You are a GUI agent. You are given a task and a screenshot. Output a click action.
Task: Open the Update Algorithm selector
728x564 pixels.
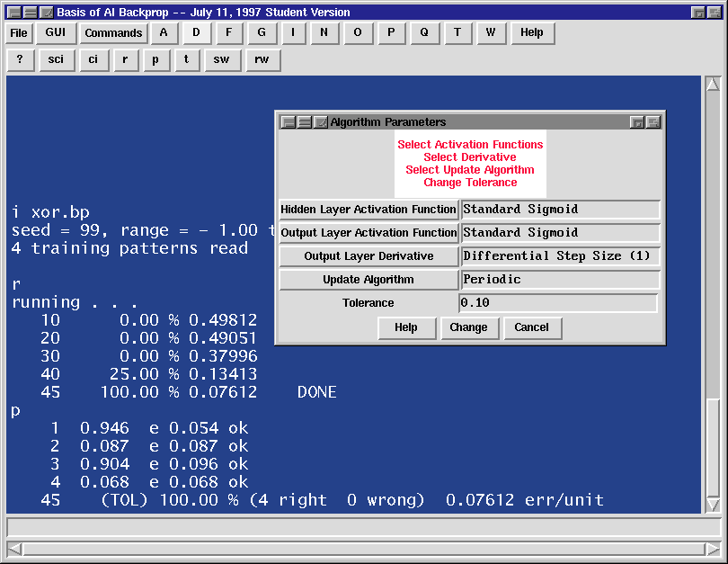368,280
